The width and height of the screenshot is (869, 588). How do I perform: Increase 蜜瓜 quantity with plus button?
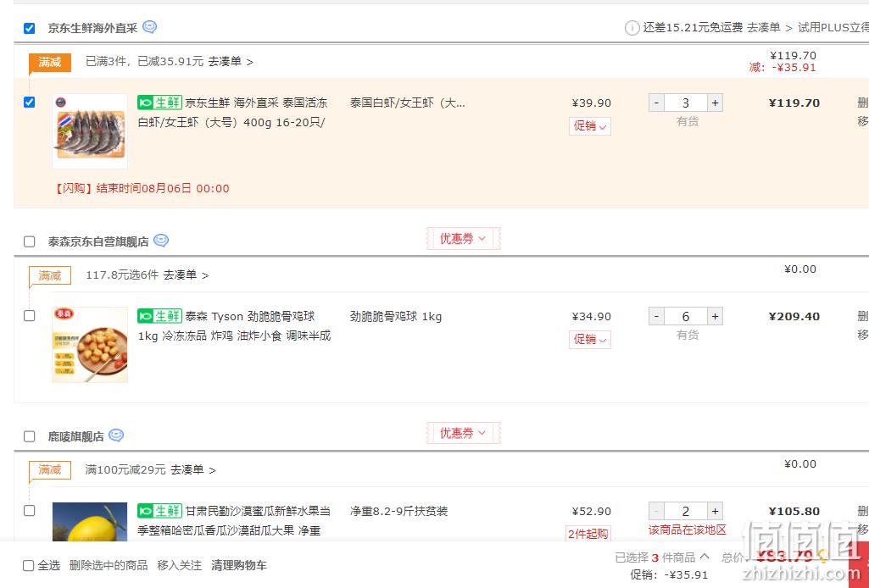[x=715, y=511]
